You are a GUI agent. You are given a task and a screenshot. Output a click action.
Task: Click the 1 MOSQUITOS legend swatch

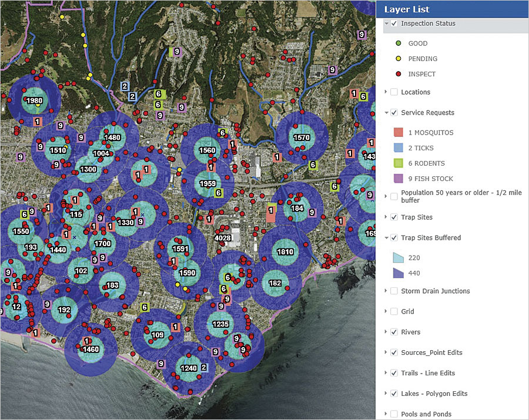[399, 133]
